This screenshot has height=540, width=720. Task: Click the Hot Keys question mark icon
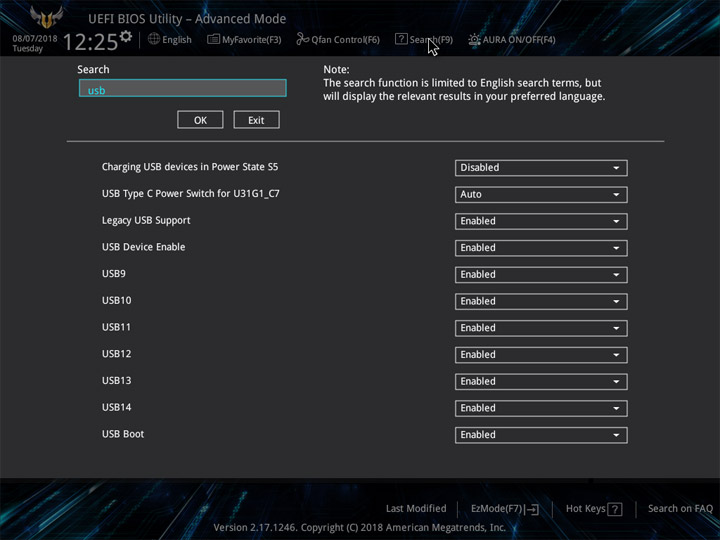coord(615,509)
